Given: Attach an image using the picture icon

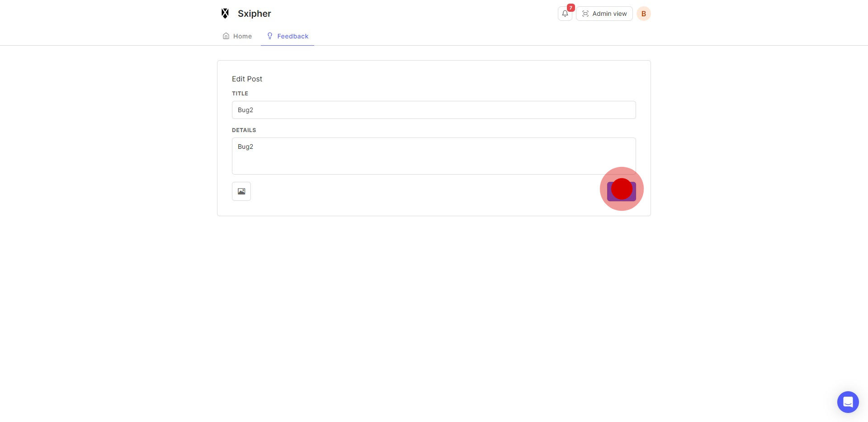Looking at the screenshot, I should [241, 191].
